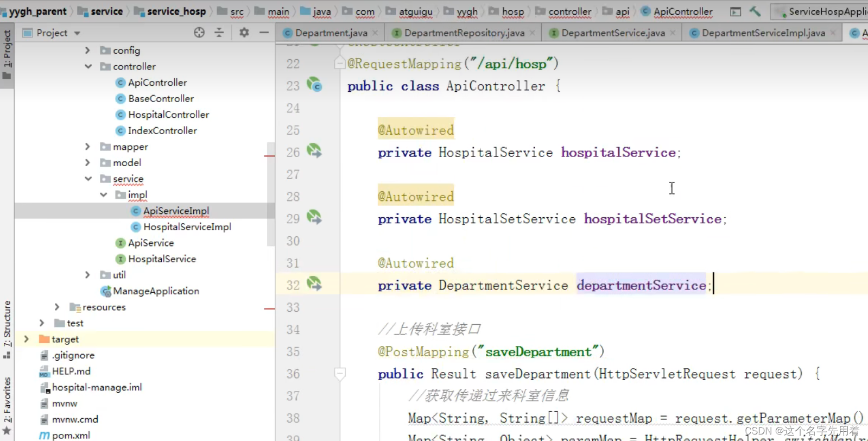The image size is (868, 441).
Task: Open HELP.md file in the tree
Action: pyautogui.click(x=65, y=371)
